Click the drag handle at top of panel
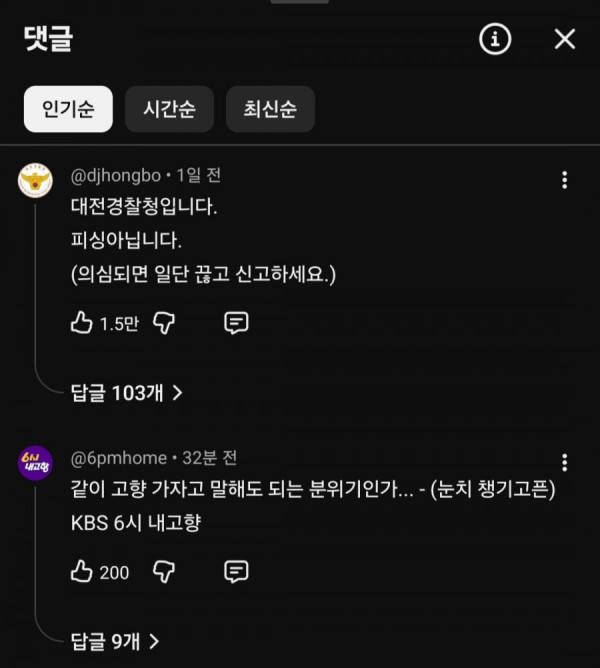Image resolution: width=600 pixels, height=668 pixels. click(x=300, y=3)
